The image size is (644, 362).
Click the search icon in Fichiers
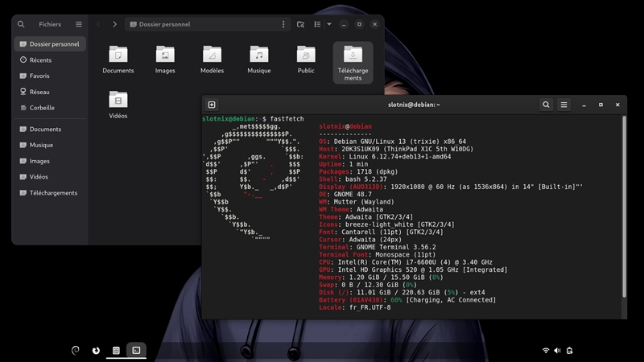pos(21,25)
